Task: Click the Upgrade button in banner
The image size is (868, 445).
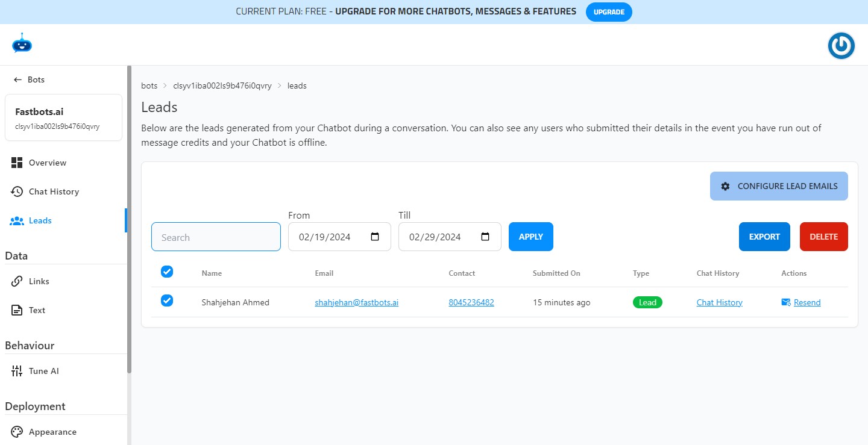Action: [609, 12]
